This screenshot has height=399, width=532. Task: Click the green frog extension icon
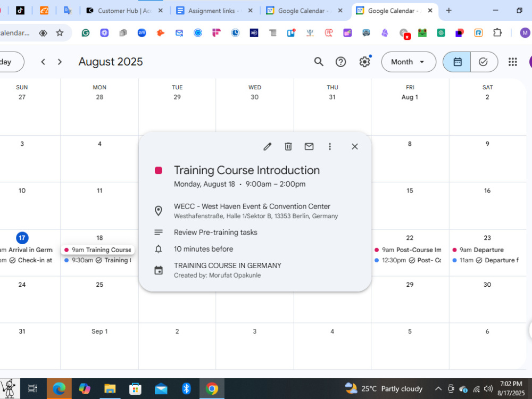pos(422,33)
